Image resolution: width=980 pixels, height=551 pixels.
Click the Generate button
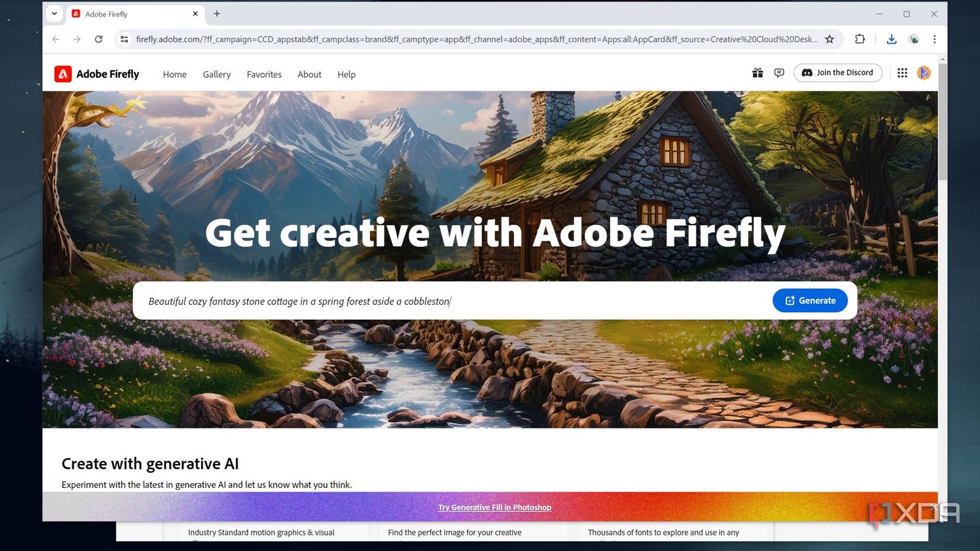point(810,301)
